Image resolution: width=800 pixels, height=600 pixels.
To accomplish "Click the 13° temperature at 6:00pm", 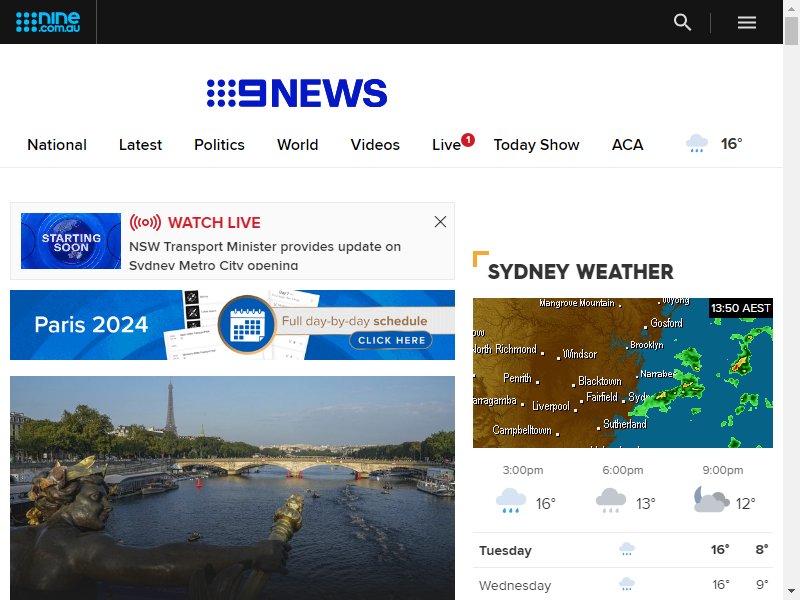I will coord(645,504).
